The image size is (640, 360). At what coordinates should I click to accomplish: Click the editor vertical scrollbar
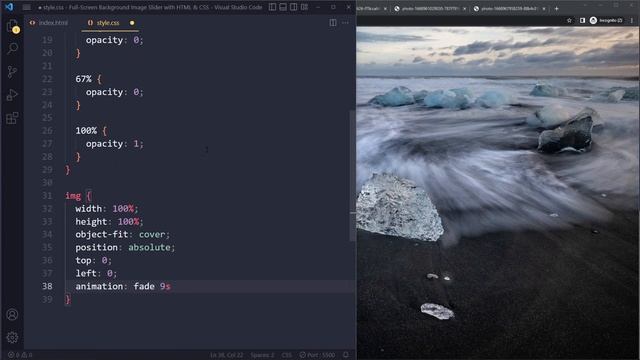tap(353, 176)
